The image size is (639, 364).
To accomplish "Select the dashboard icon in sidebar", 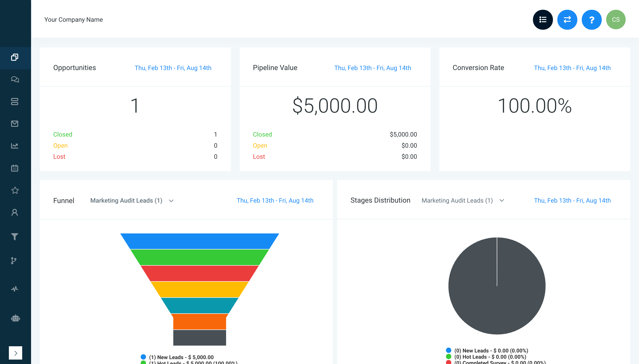I will pos(15,57).
